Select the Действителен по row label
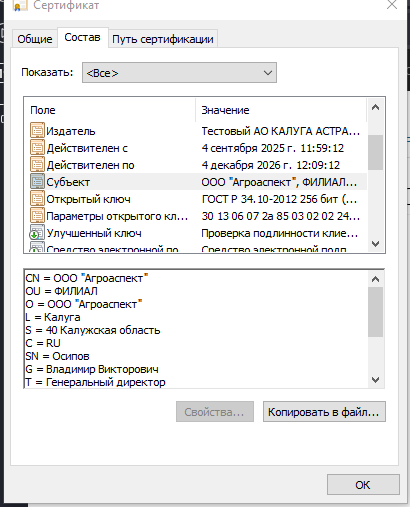 pos(90,165)
